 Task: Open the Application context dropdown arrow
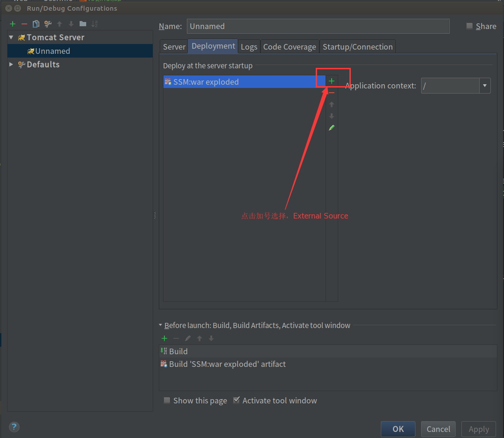click(x=485, y=86)
